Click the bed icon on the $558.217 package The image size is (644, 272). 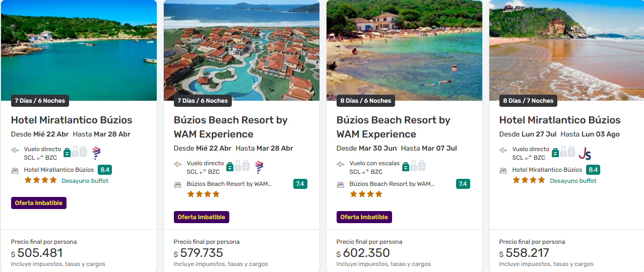click(503, 170)
